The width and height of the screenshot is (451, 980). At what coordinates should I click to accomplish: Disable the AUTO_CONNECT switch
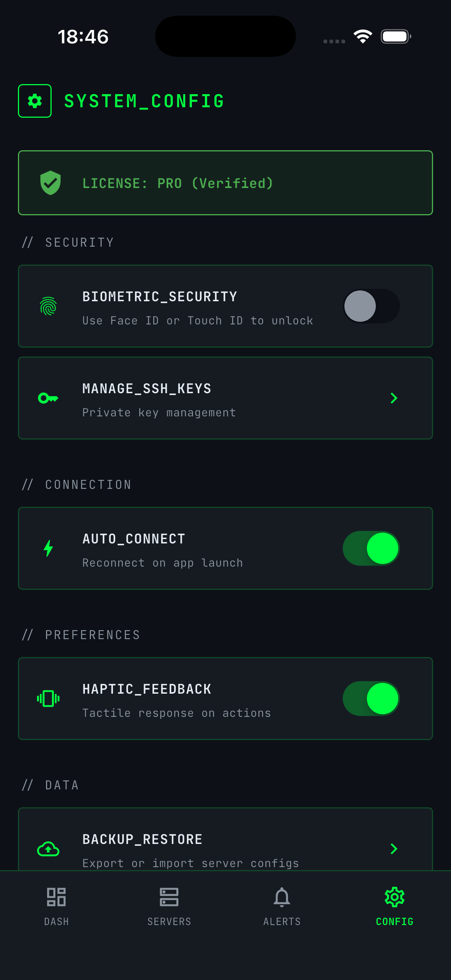371,548
